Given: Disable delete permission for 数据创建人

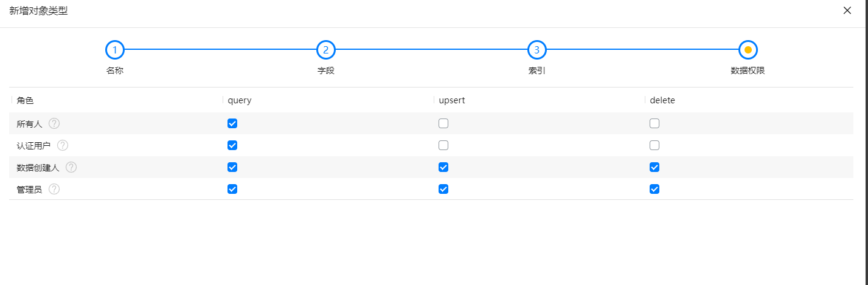Looking at the screenshot, I should 654,167.
